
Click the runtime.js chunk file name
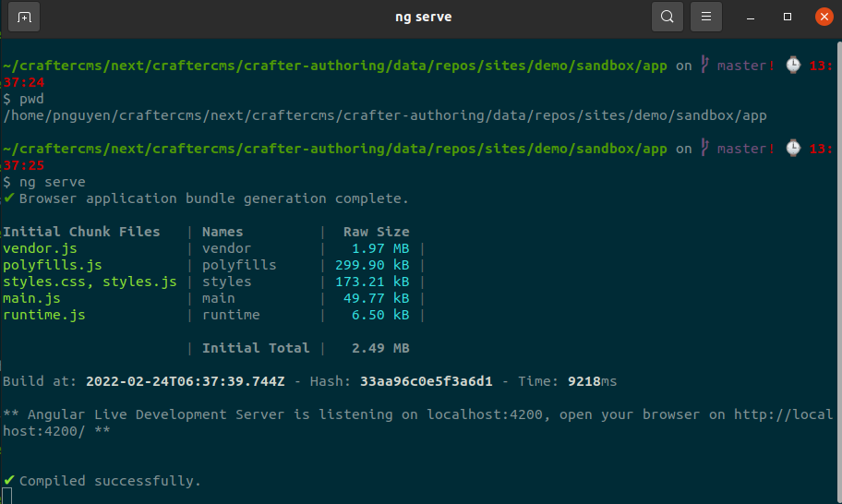(43, 315)
